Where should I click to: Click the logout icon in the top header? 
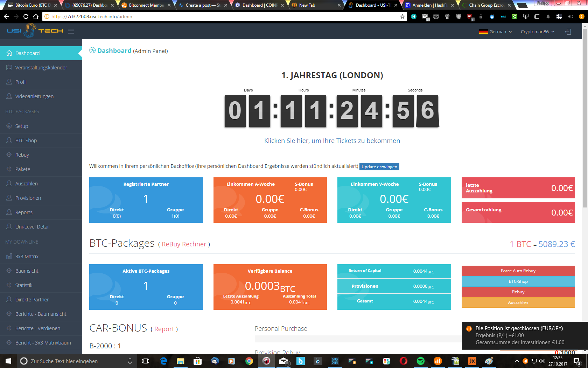[568, 32]
